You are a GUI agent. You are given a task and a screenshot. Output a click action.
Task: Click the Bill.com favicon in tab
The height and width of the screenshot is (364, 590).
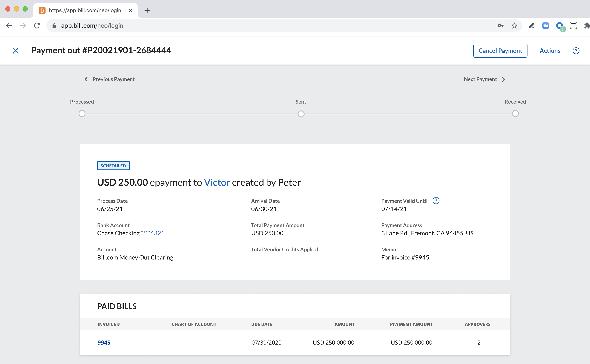42,10
